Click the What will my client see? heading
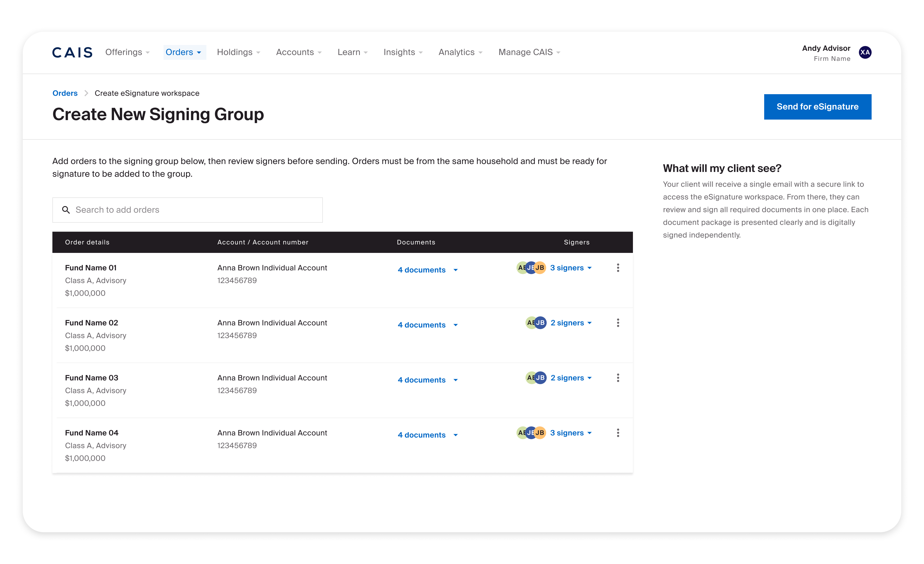Viewport: 924px width, 564px height. point(722,168)
